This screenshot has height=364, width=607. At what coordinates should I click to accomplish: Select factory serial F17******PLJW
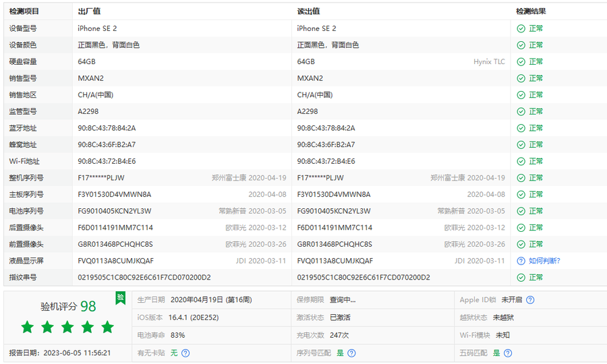[101, 178]
